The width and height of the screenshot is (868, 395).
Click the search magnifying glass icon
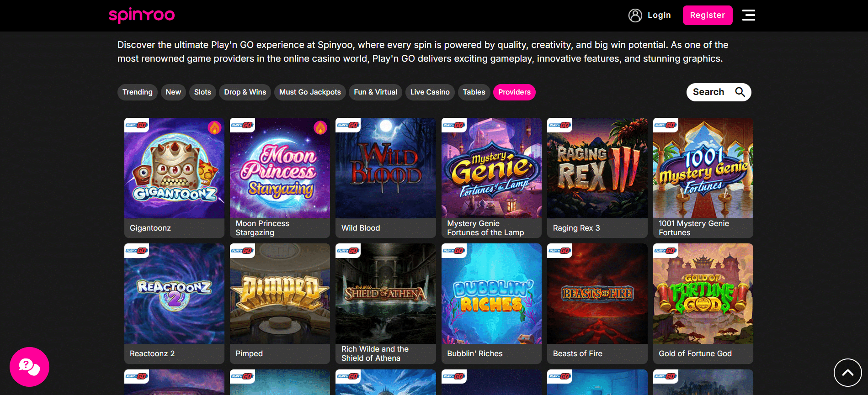[x=740, y=92]
